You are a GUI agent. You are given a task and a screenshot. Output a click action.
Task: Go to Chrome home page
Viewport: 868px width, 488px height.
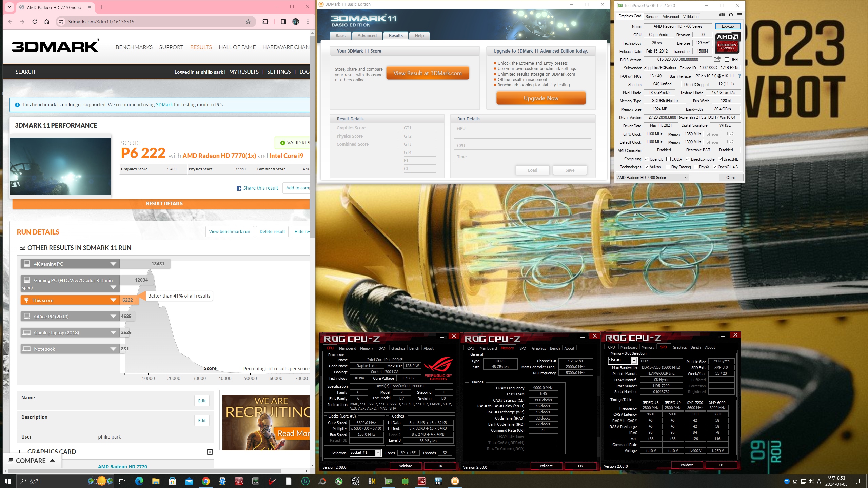click(47, 22)
